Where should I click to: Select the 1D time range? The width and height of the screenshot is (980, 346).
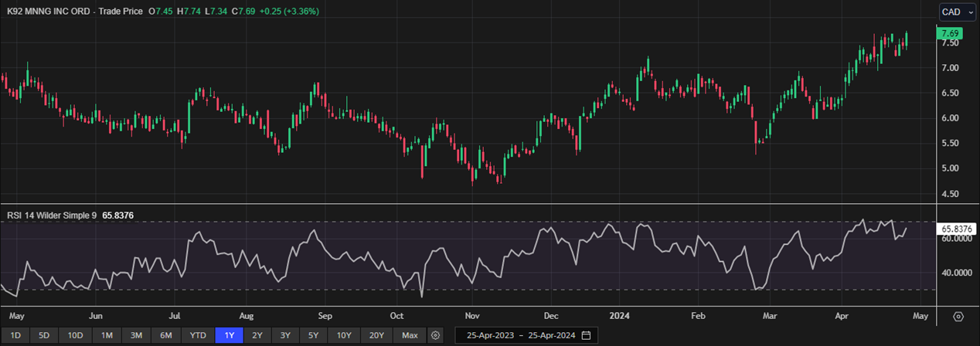[15, 335]
